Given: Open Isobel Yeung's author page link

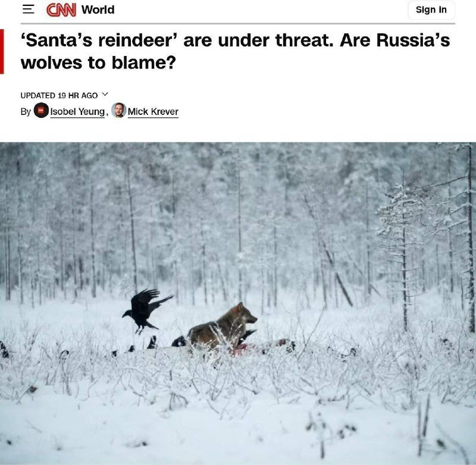Looking at the screenshot, I should pyautogui.click(x=77, y=111).
